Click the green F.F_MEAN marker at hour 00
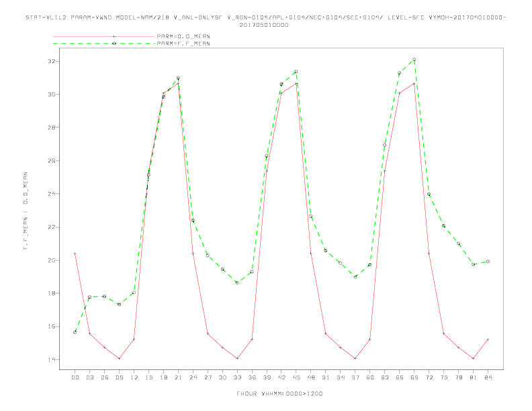Viewport: 532px width, 411px height. pyautogui.click(x=75, y=332)
